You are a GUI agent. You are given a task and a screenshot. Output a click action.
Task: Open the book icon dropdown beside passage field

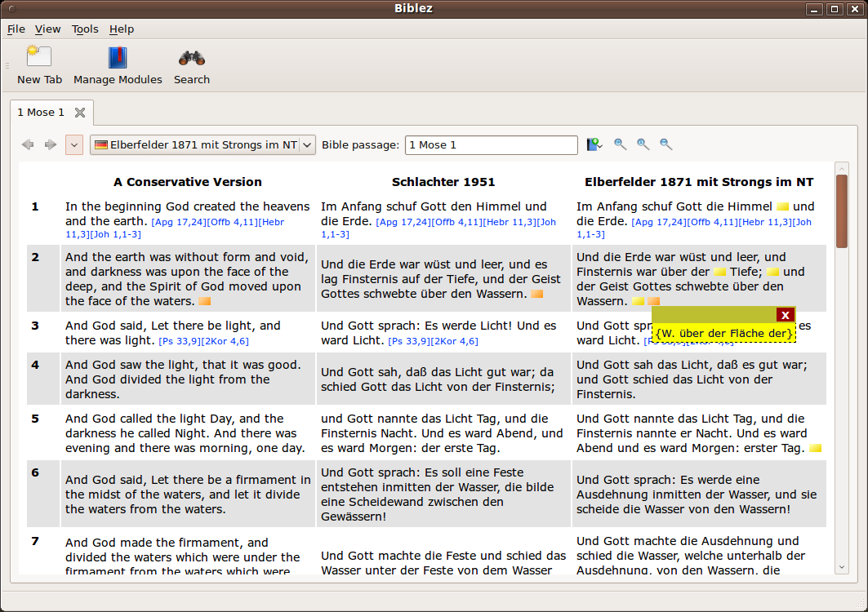click(594, 144)
